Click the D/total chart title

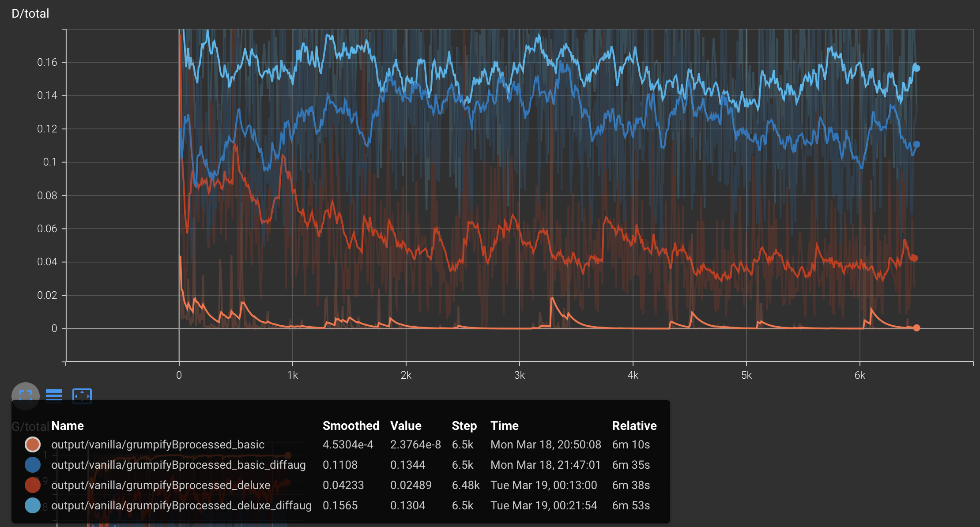[x=30, y=13]
